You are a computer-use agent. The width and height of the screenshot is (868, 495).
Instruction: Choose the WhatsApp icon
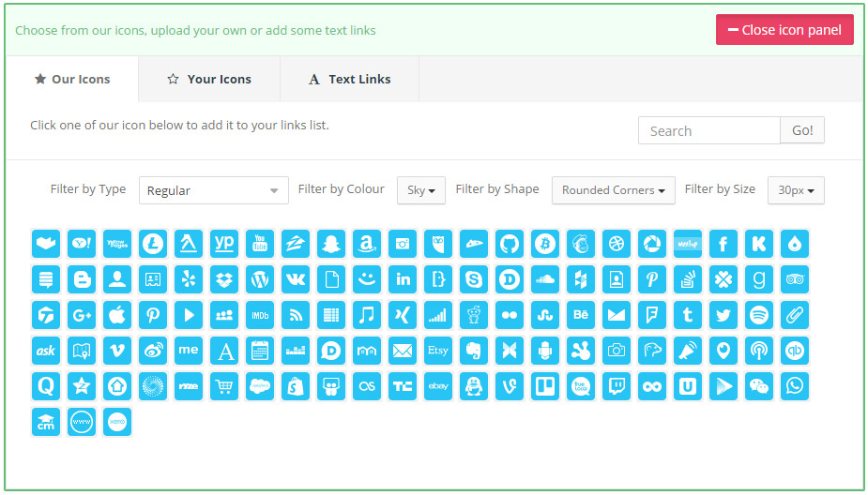[795, 386]
